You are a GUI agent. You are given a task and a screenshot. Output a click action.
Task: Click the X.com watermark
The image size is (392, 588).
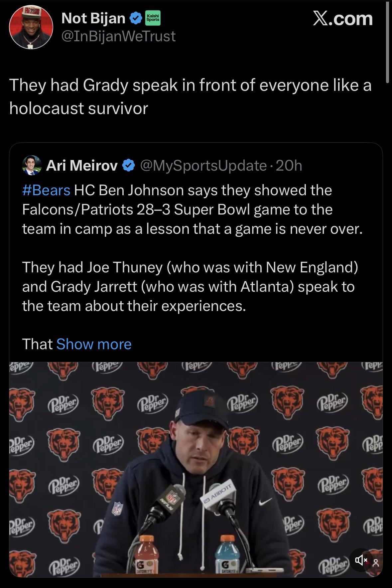coord(342,19)
